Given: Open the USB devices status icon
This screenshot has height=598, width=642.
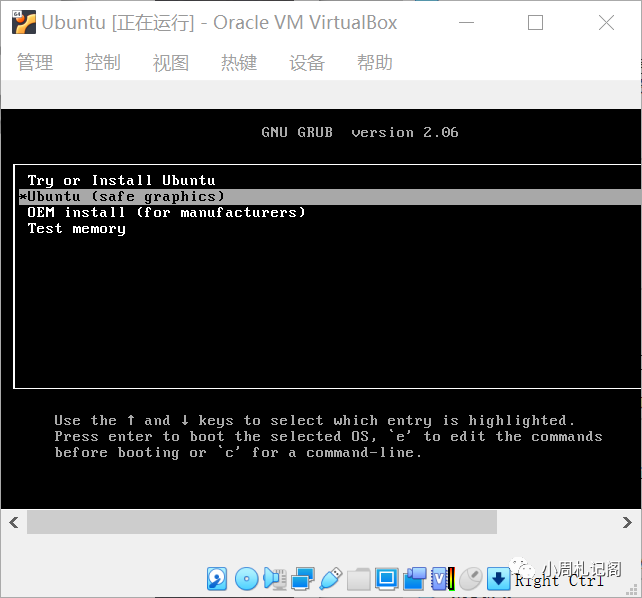Looking at the screenshot, I should 330,579.
